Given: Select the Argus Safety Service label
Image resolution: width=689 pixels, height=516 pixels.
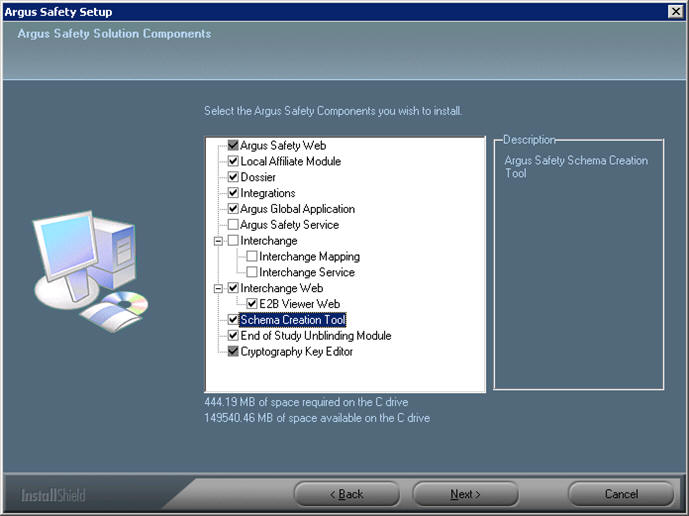Looking at the screenshot, I should pyautogui.click(x=290, y=225).
